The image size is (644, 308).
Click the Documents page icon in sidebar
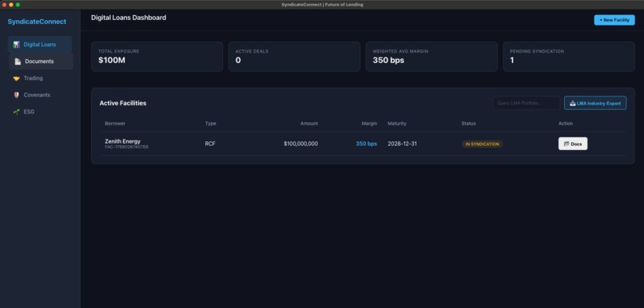click(x=18, y=61)
